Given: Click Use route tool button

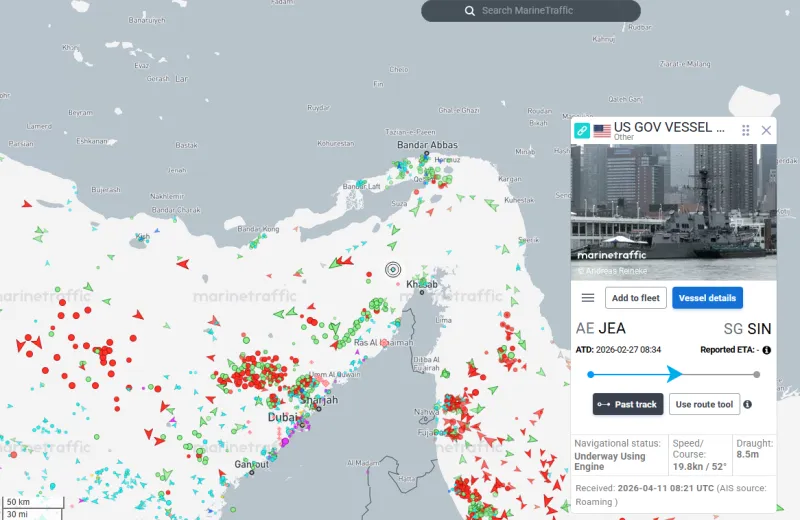Looking at the screenshot, I should click(704, 404).
